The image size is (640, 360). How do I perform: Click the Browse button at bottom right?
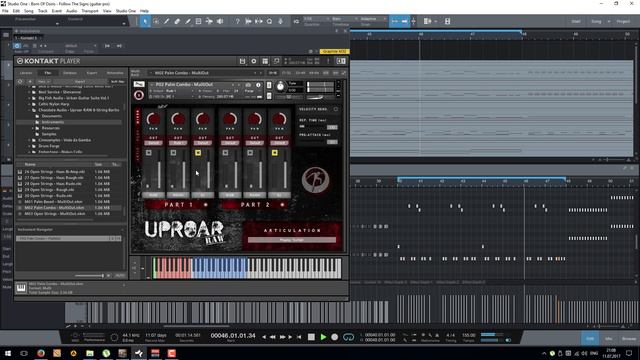(x=629, y=339)
